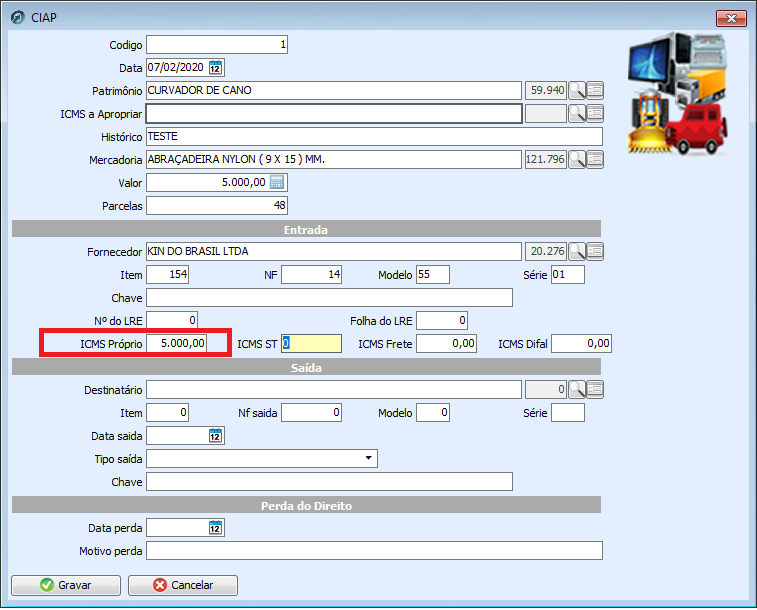This screenshot has width=757, height=610.
Task: Click the Motivo perda text field
Action: point(375,551)
